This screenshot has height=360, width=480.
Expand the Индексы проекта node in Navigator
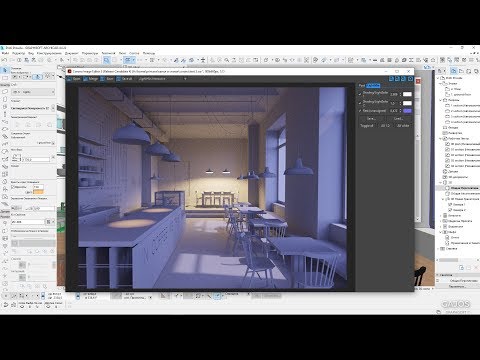pos(441,221)
